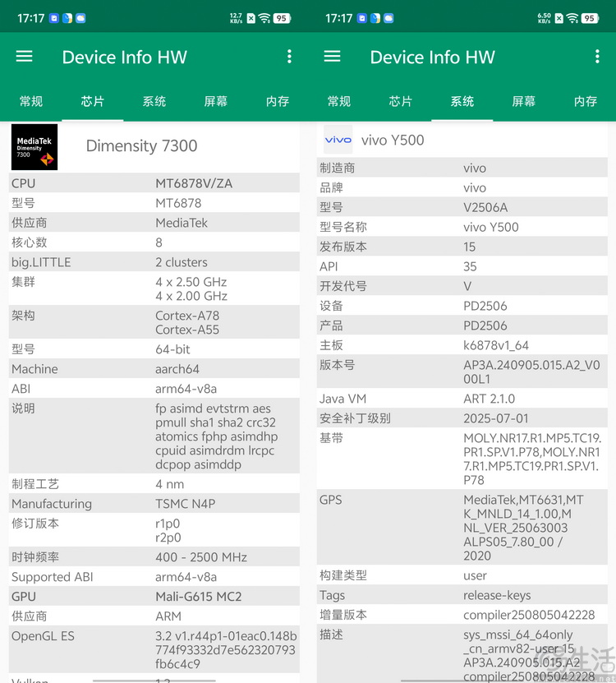Open hamburger menu in left Device Info screen
Screen dimensions: 616x683
click(x=25, y=56)
